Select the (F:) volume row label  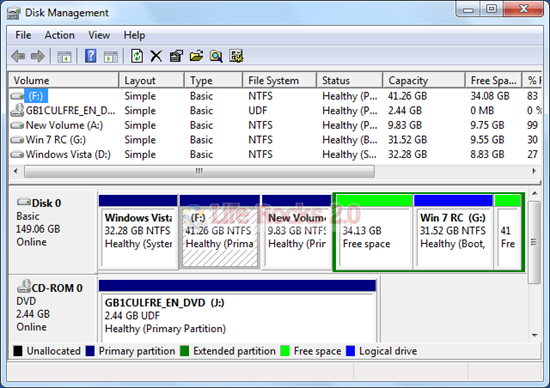coord(36,96)
